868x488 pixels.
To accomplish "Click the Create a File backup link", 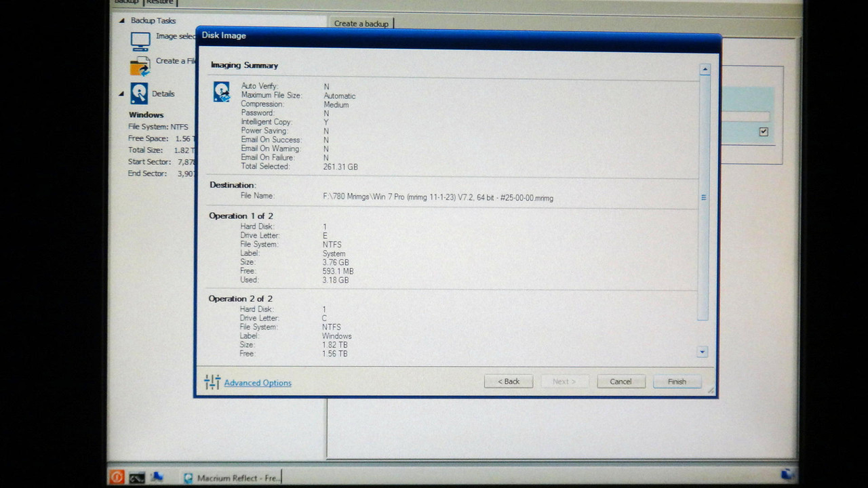I will click(x=176, y=61).
